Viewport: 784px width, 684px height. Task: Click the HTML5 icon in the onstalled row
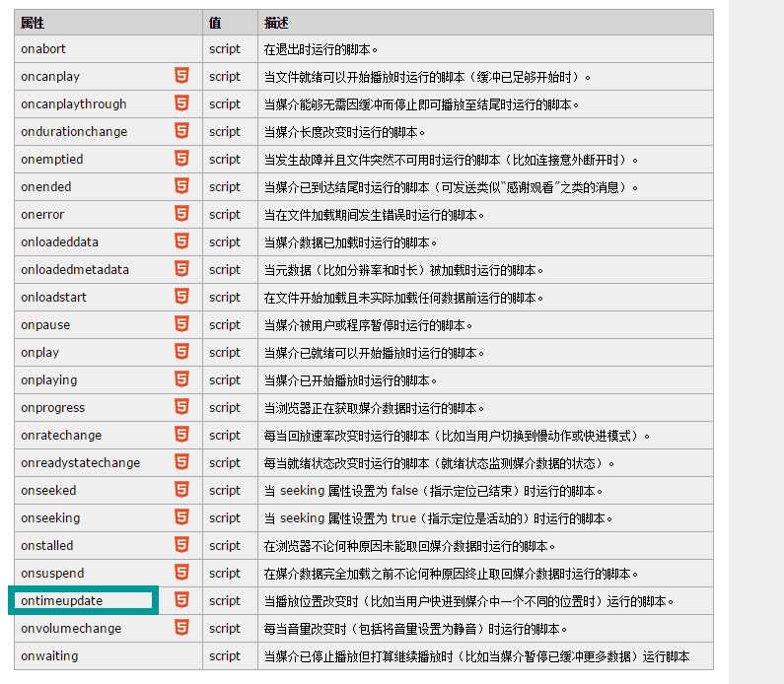coord(182,545)
